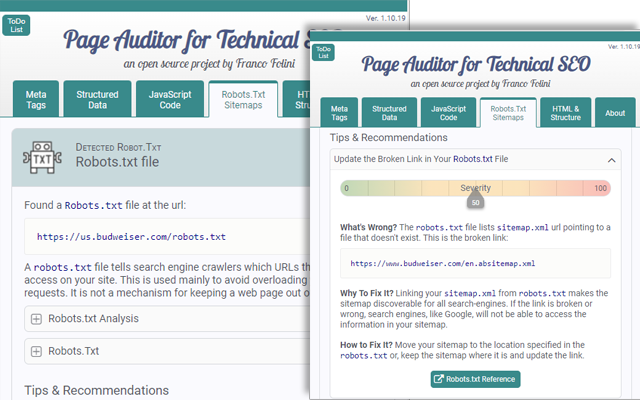Switch to JavaScript Code tab in back window

(170, 99)
